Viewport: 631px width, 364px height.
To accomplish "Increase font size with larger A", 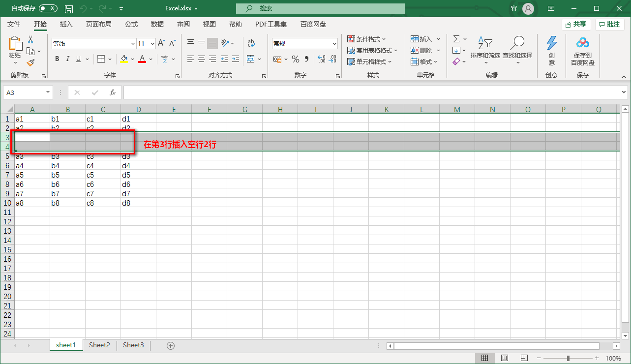I will (x=161, y=43).
